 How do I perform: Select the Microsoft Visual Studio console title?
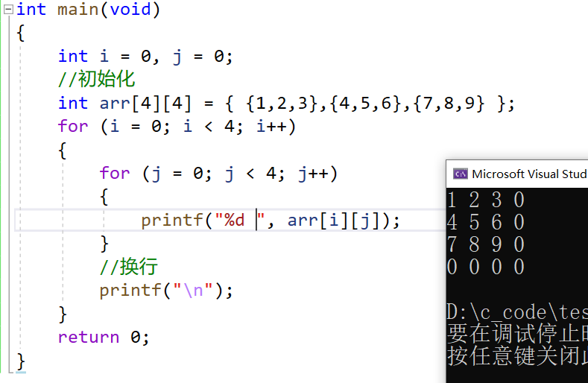pos(530,174)
